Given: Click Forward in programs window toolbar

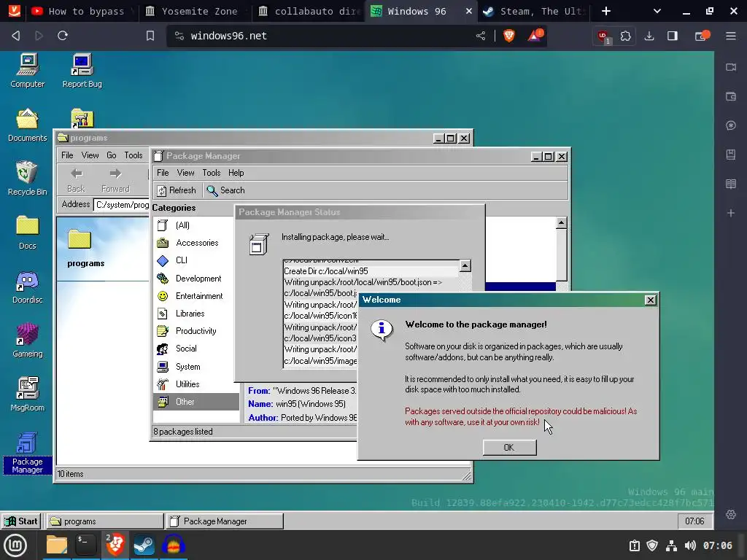Looking at the screenshot, I should point(115,181).
